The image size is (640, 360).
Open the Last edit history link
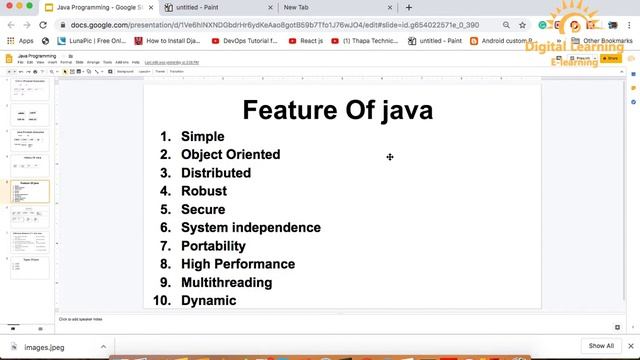[172, 62]
